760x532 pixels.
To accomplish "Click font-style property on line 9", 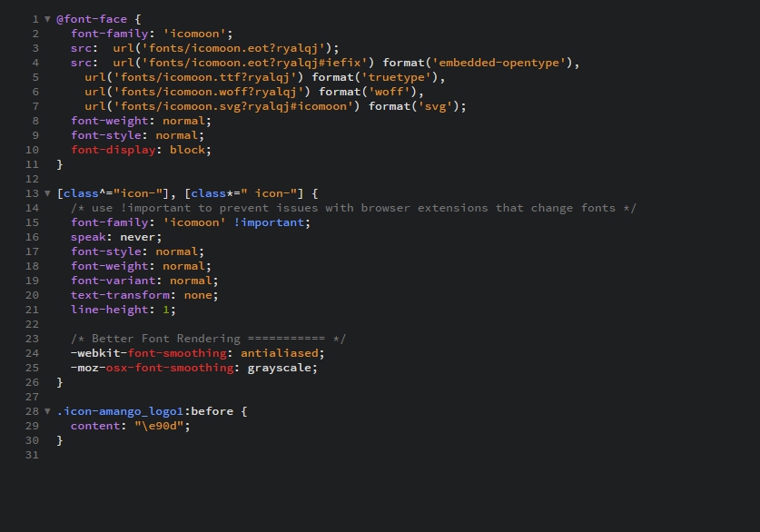I will click(106, 135).
